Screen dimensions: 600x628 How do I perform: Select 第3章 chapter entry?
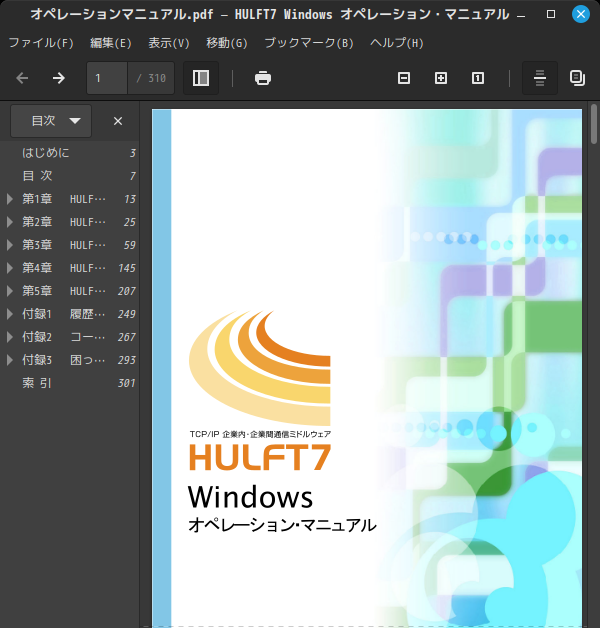[x=70, y=245]
